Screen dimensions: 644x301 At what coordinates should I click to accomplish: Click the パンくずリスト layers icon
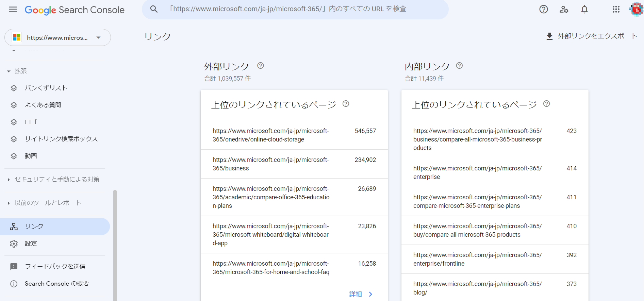[14, 88]
